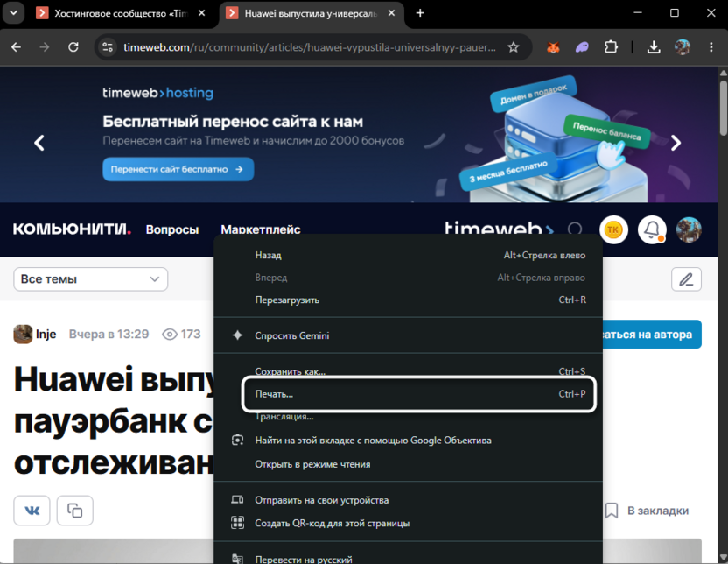
Task: Choose 'Открыть в режиме чтения'
Action: (x=408, y=464)
